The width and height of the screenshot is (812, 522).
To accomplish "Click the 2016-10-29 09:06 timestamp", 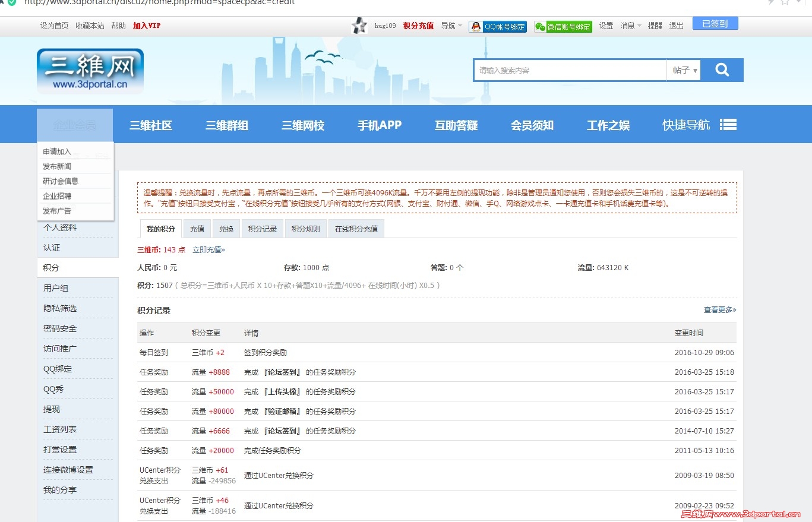I will [704, 353].
